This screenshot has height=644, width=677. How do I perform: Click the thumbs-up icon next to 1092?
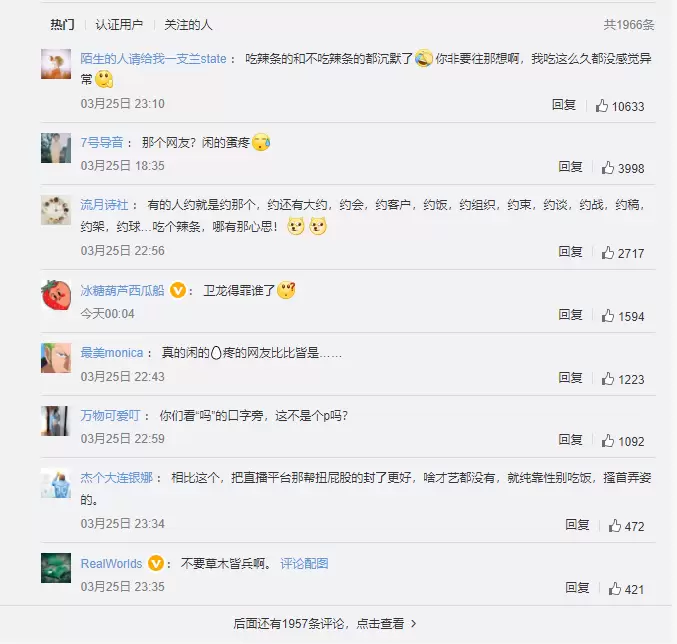click(607, 441)
